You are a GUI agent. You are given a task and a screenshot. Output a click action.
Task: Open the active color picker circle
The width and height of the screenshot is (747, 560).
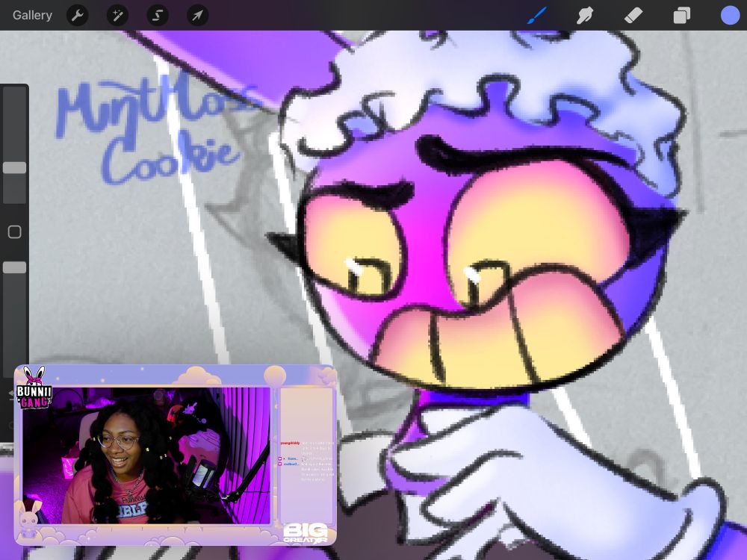click(x=730, y=15)
